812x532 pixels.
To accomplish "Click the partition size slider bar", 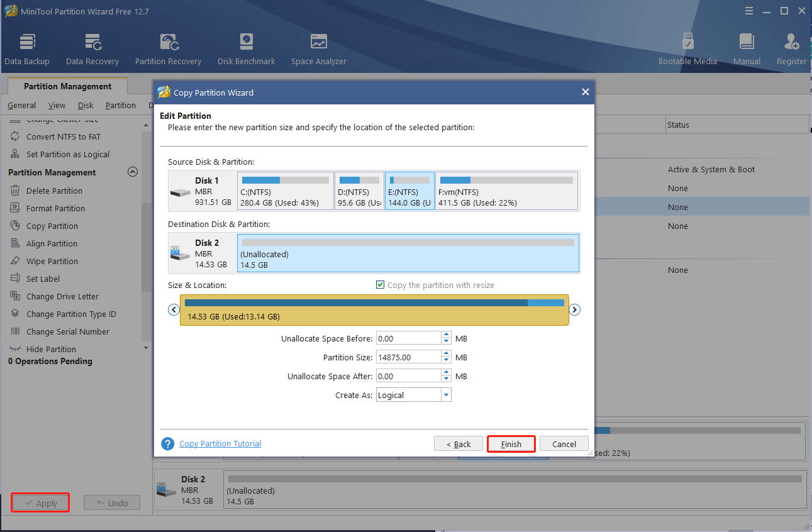I will [374, 309].
